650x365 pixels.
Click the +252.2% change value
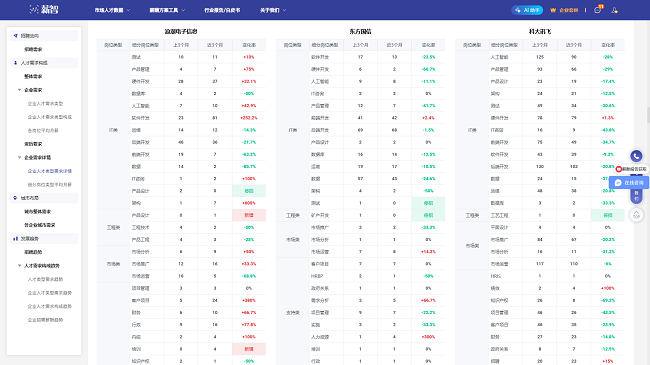coord(249,118)
